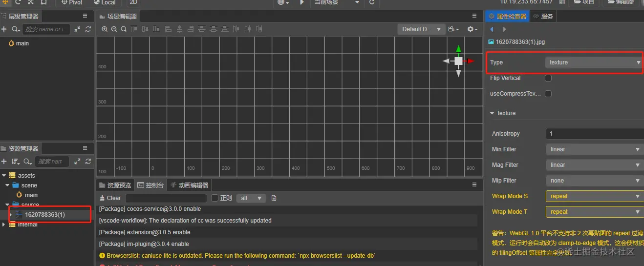Open console log file

274,198
